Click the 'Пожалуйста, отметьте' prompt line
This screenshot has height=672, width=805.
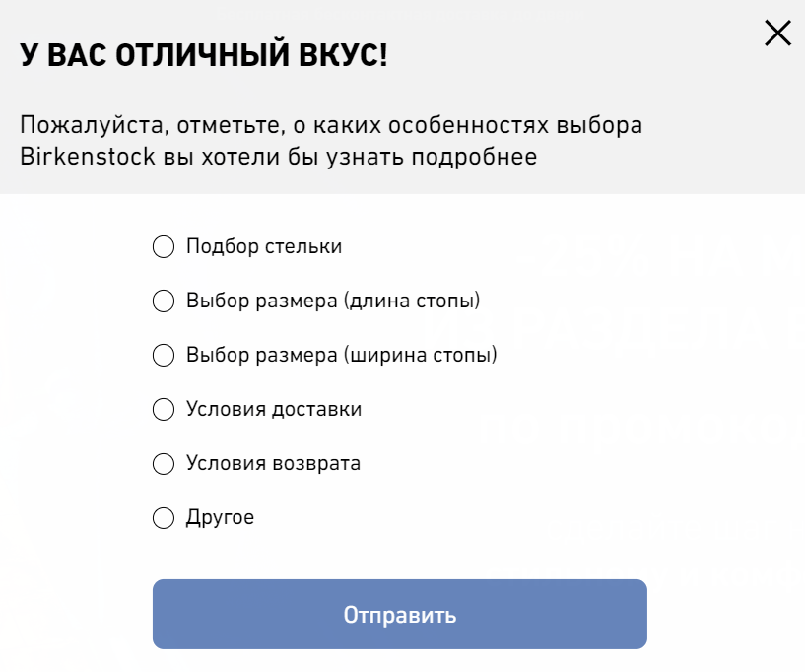click(128, 126)
